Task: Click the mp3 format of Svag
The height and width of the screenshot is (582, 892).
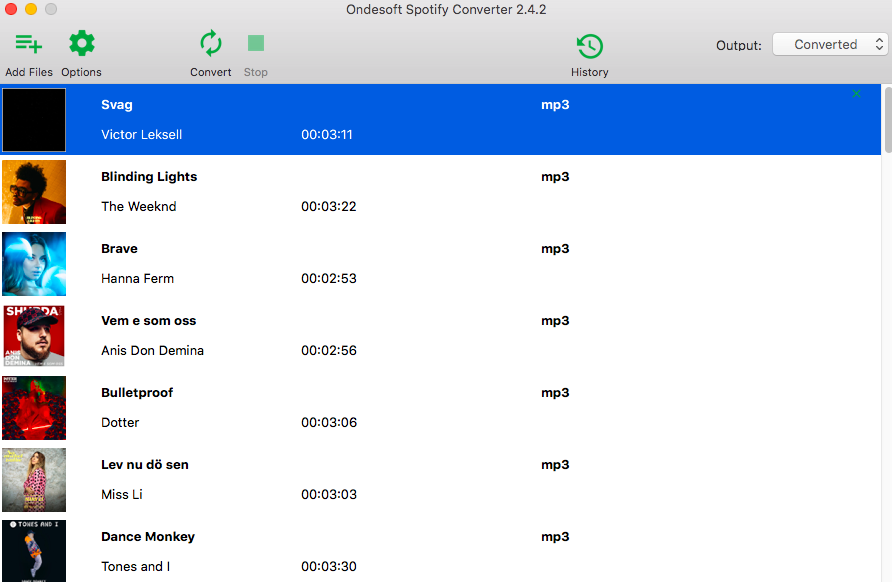Action: pos(555,105)
